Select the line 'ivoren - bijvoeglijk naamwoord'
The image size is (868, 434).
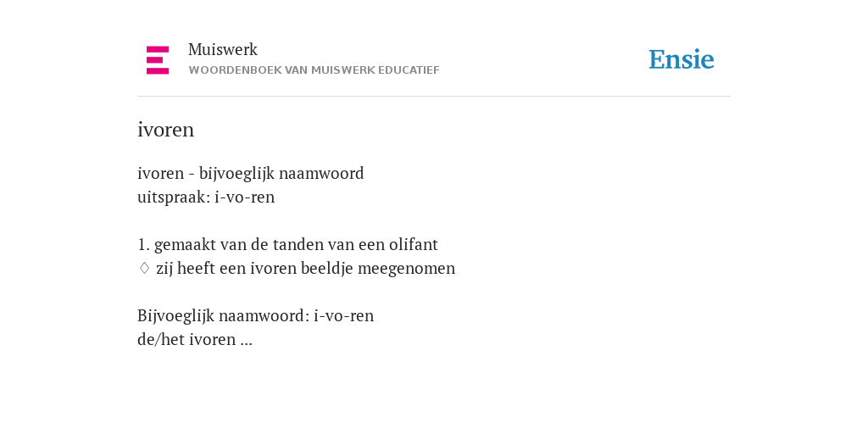click(x=251, y=173)
